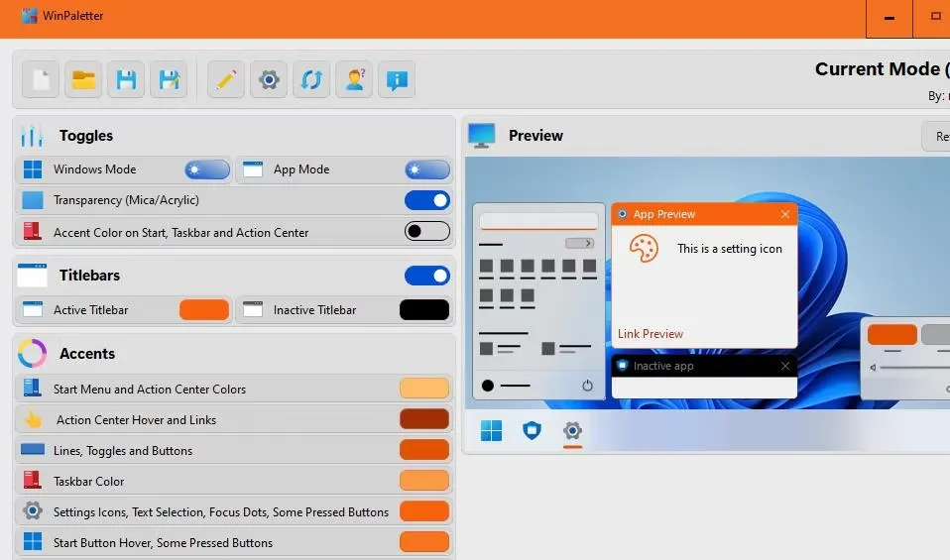The height and width of the screenshot is (560, 950).
Task: Click the shield icon in preview taskbar
Action: coord(532,431)
